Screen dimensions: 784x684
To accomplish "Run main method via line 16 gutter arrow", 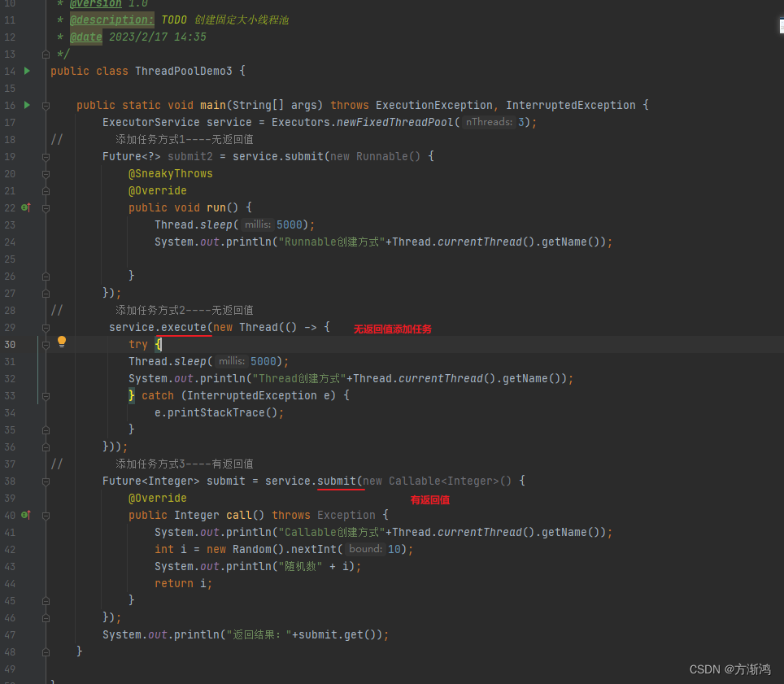I will [27, 105].
